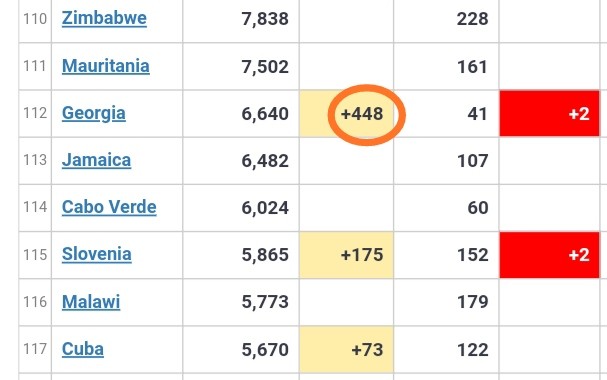The height and width of the screenshot is (380, 607).
Task: Open the Jamaica country link
Action: 96,160
